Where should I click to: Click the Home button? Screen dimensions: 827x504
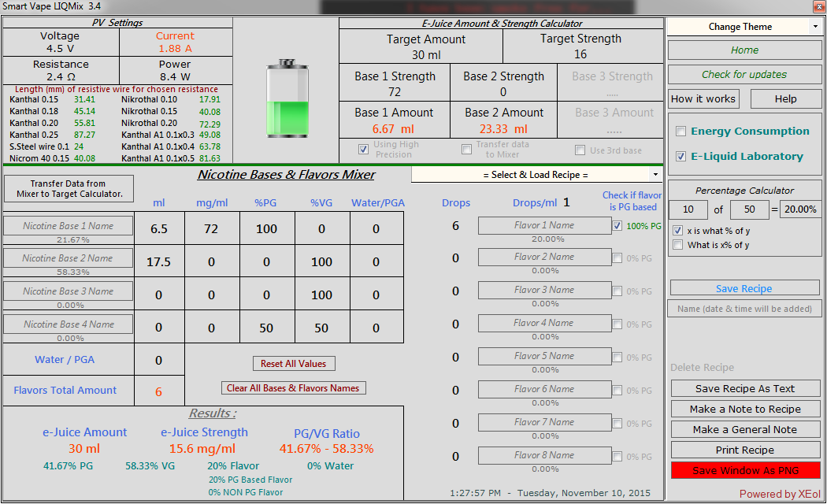[744, 50]
